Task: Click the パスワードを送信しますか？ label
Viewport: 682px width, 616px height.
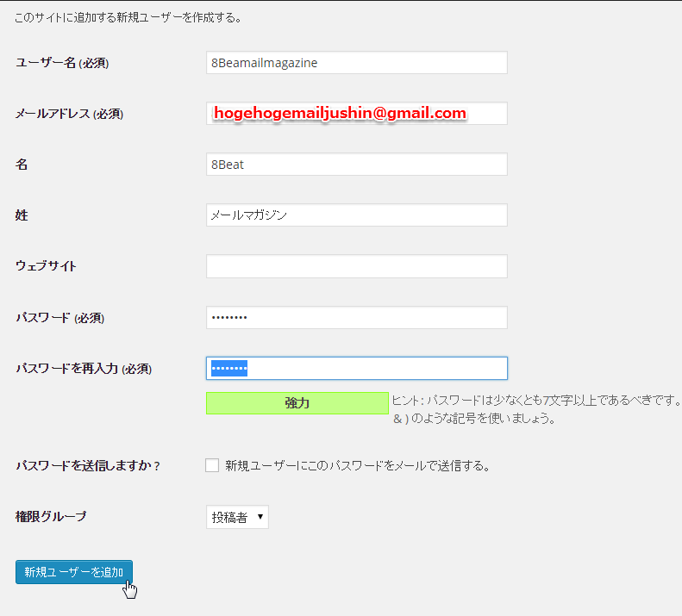Action: pos(88,466)
